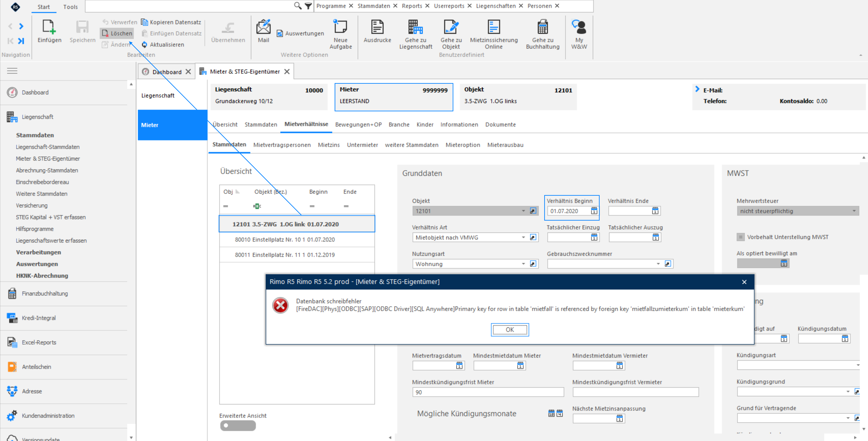Jump to last record navigation icon
This screenshot has width=868, height=441.
tap(21, 41)
